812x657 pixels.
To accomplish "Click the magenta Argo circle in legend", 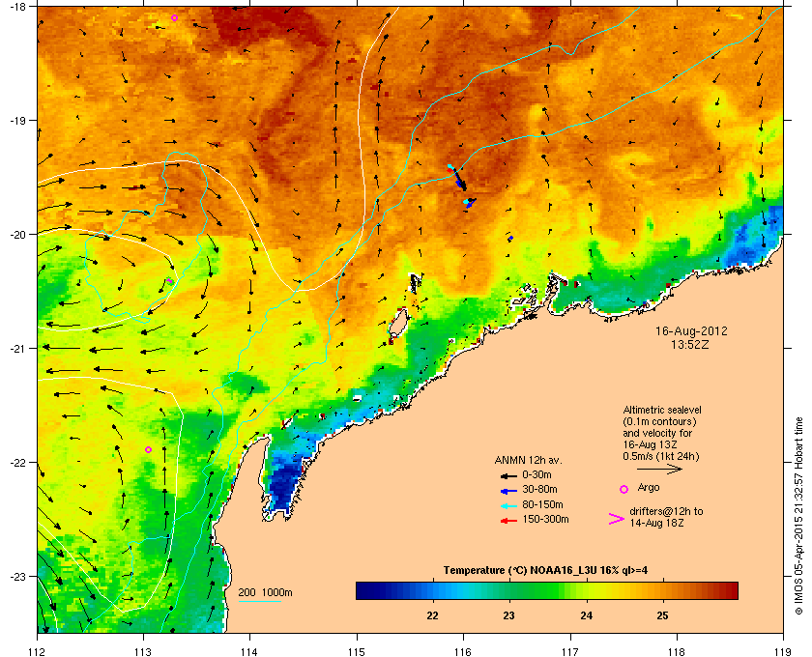I will point(624,489).
